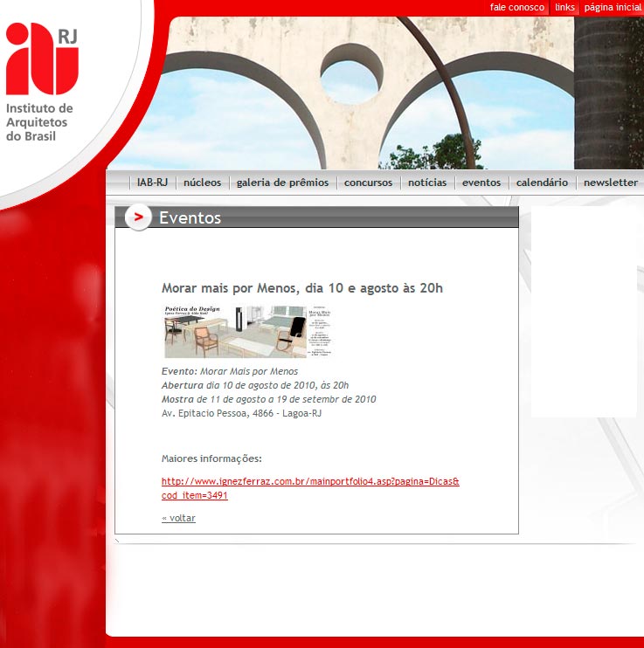Image resolution: width=644 pixels, height=648 pixels.
Task: Select the concursos menu item
Action: [x=368, y=183]
